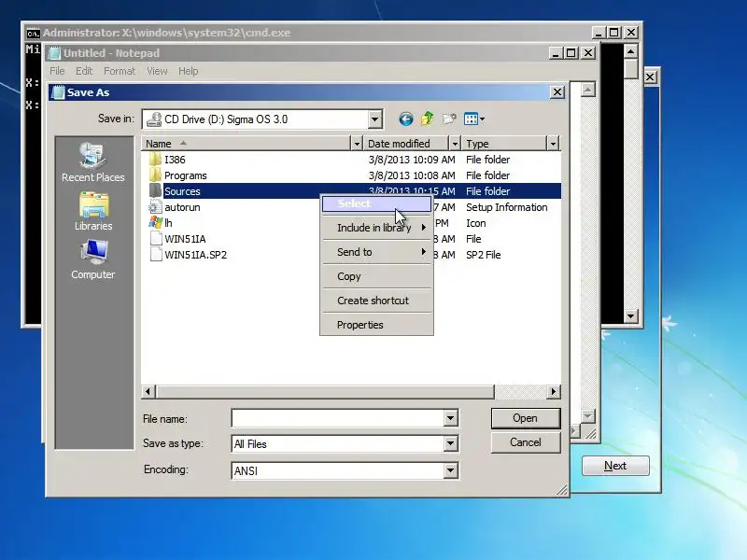This screenshot has height=560, width=747.
Task: Click the 'SP2 File' type cell
Action: point(484,255)
